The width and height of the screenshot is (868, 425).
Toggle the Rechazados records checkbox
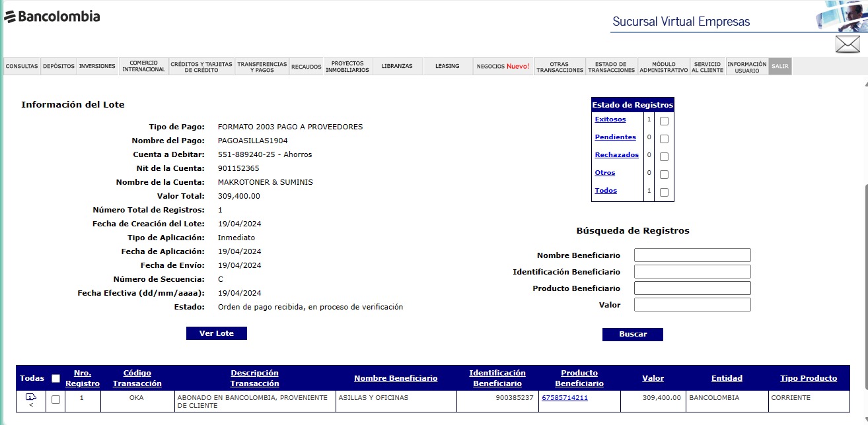click(664, 156)
